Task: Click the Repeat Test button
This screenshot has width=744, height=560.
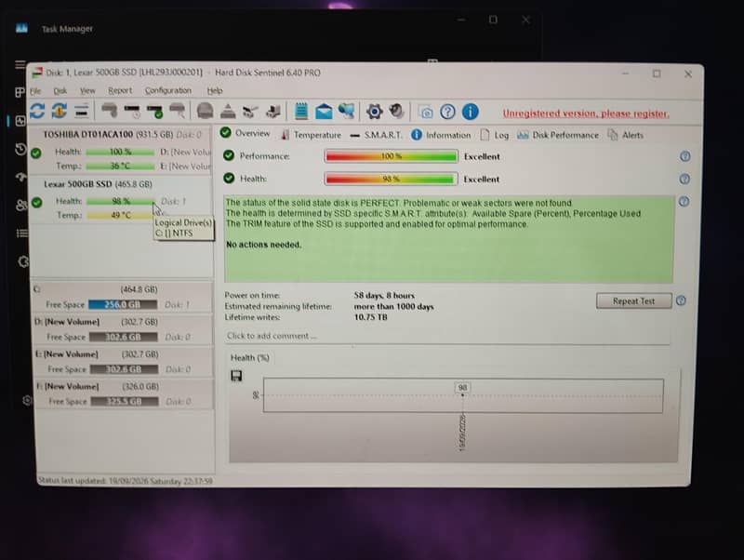Action: point(633,300)
